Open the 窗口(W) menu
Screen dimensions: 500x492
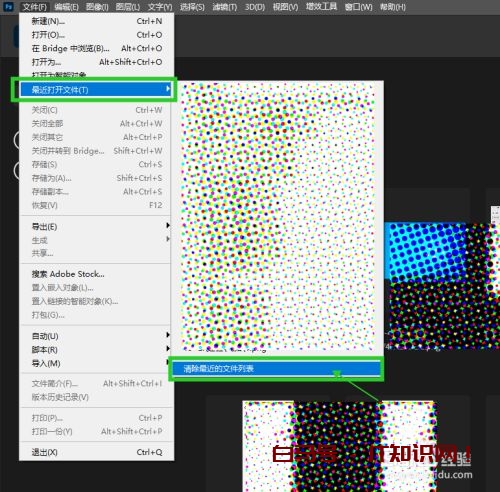pyautogui.click(x=358, y=7)
